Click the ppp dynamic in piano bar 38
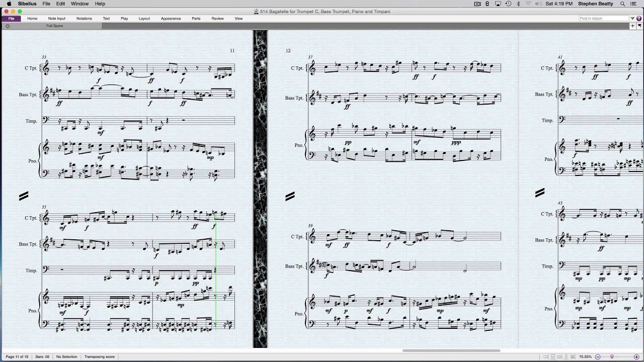 point(455,142)
